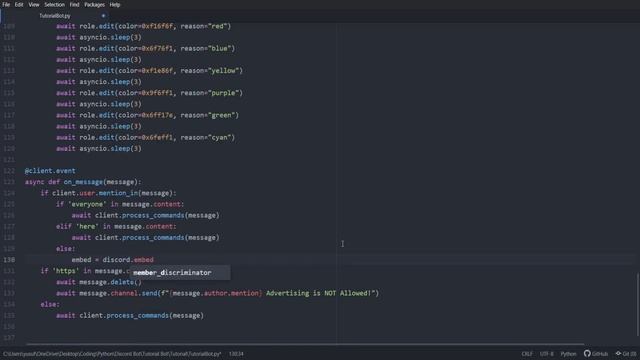640x360 pixels.
Task: Click line number 122 in gutter
Action: (x=9, y=171)
